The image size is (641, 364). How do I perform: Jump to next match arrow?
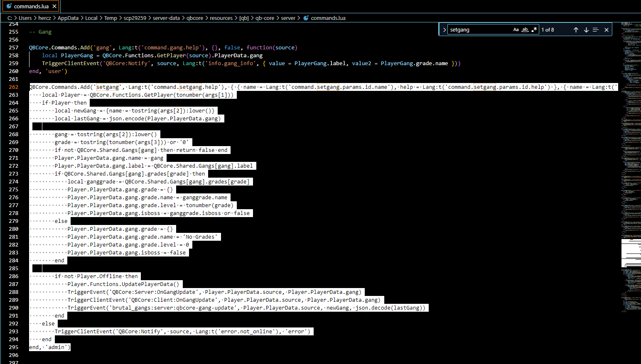[586, 30]
